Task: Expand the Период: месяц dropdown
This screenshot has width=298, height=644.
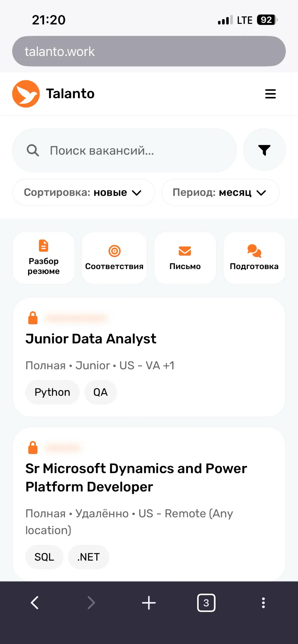Action: [220, 192]
